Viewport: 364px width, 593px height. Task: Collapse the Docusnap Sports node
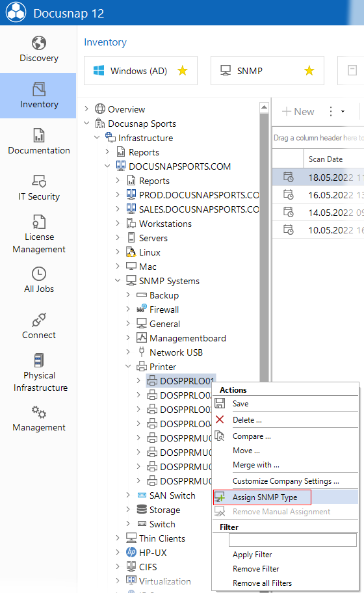(86, 124)
